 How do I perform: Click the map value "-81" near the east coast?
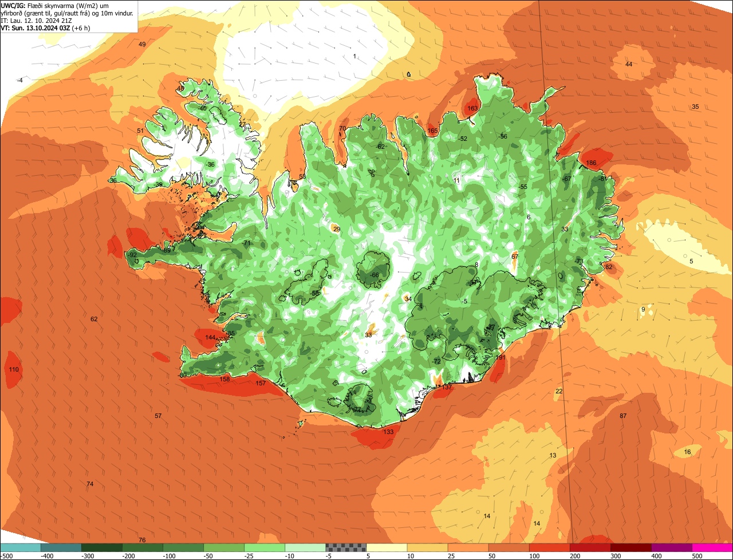point(603,179)
